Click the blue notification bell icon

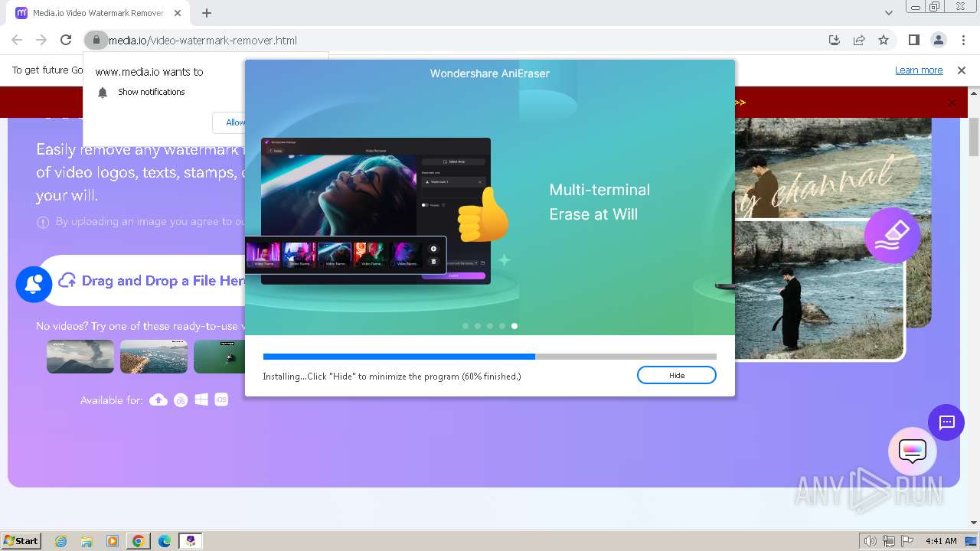(34, 284)
